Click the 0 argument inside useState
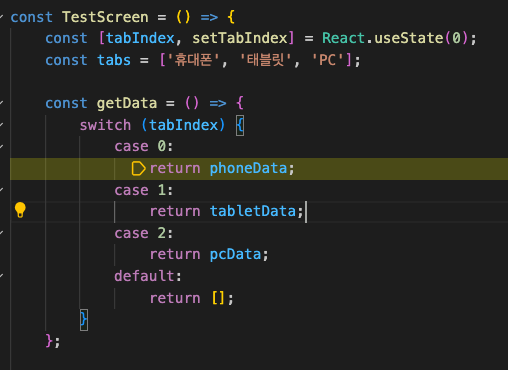Image resolution: width=508 pixels, height=370 pixels. 456,38
